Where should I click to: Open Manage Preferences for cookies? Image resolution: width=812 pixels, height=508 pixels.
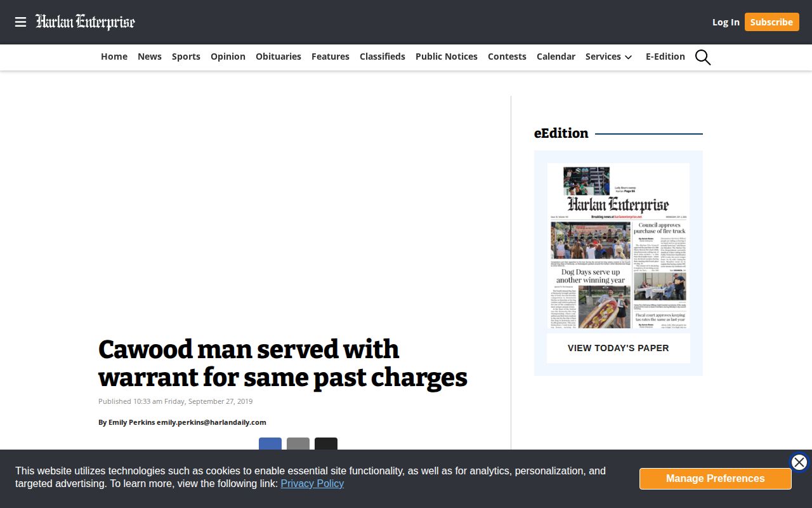pyautogui.click(x=716, y=479)
